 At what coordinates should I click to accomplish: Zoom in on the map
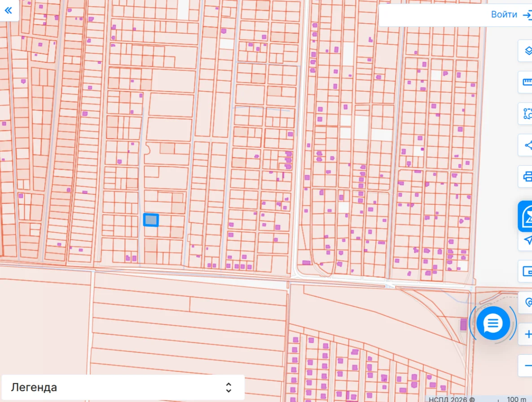click(525, 335)
